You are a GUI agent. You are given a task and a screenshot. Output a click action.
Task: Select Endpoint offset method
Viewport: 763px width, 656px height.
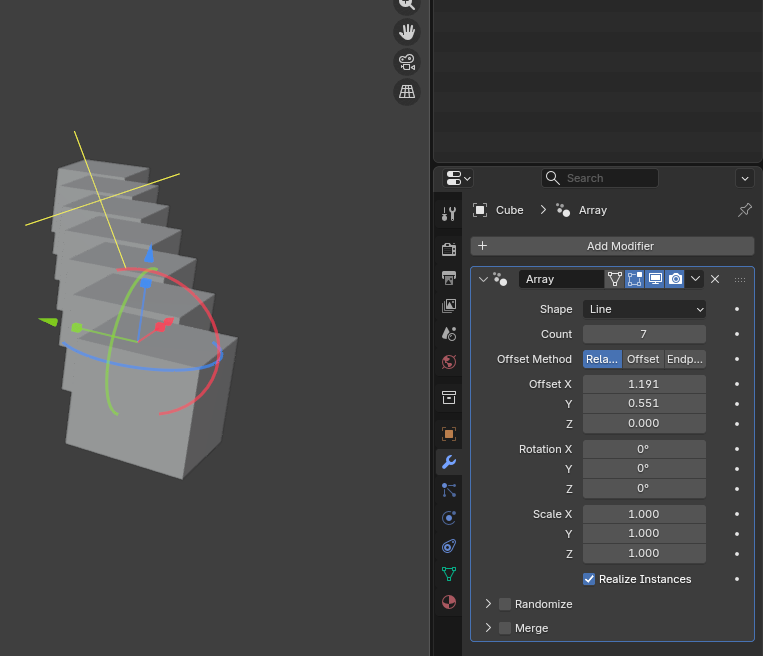pos(685,359)
